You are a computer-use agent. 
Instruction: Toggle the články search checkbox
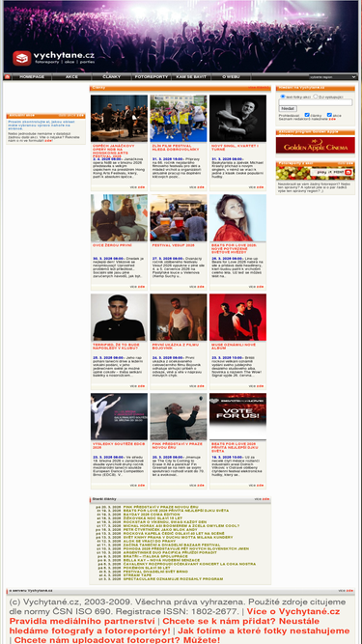click(x=307, y=115)
